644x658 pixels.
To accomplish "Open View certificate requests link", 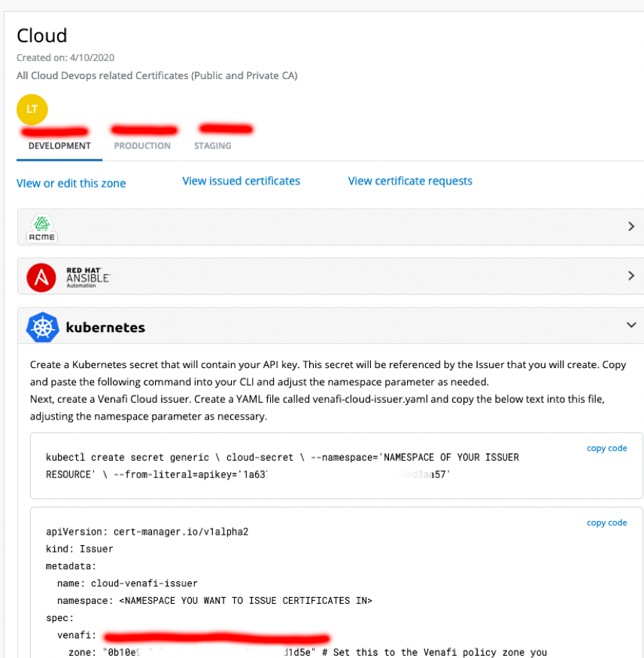I will 410,181.
